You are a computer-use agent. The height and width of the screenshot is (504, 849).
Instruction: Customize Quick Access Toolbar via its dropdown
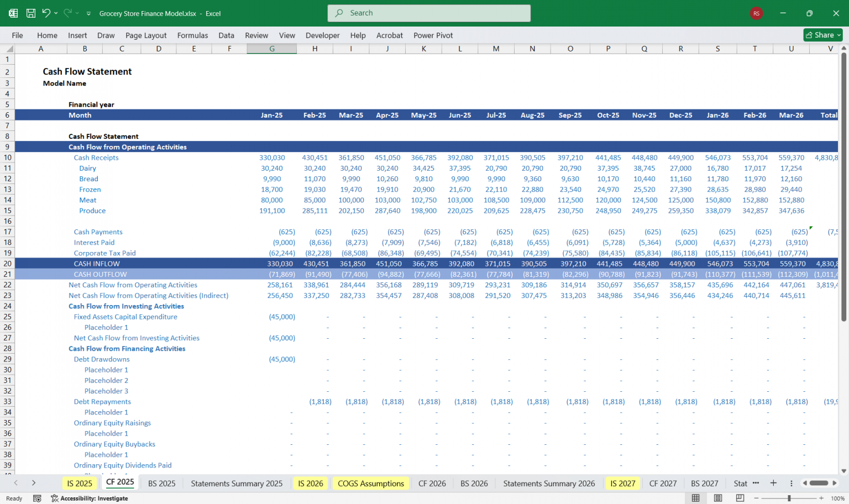click(88, 13)
